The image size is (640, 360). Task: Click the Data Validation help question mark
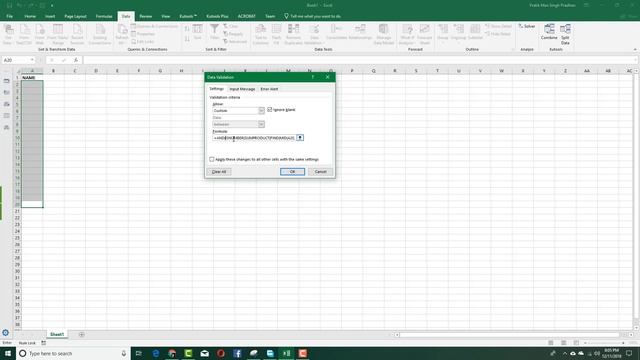(313, 77)
